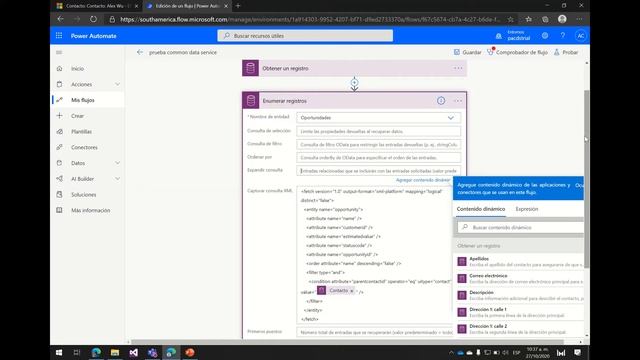Image resolution: width=640 pixels, height=360 pixels.
Task: Select Descripción dynamic content
Action: coord(518,296)
